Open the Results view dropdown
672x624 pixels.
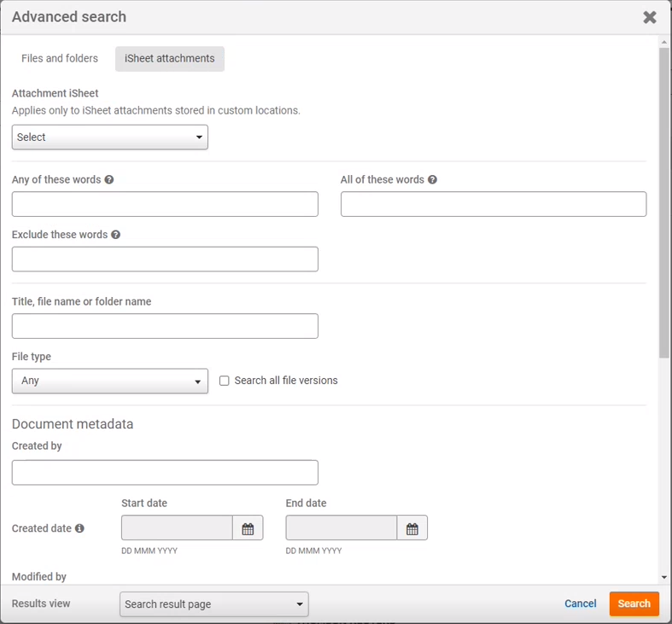click(214, 604)
